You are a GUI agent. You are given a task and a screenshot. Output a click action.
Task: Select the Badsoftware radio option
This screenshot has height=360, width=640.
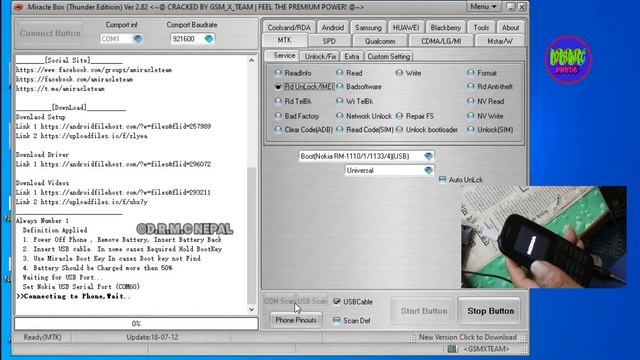[340, 87]
